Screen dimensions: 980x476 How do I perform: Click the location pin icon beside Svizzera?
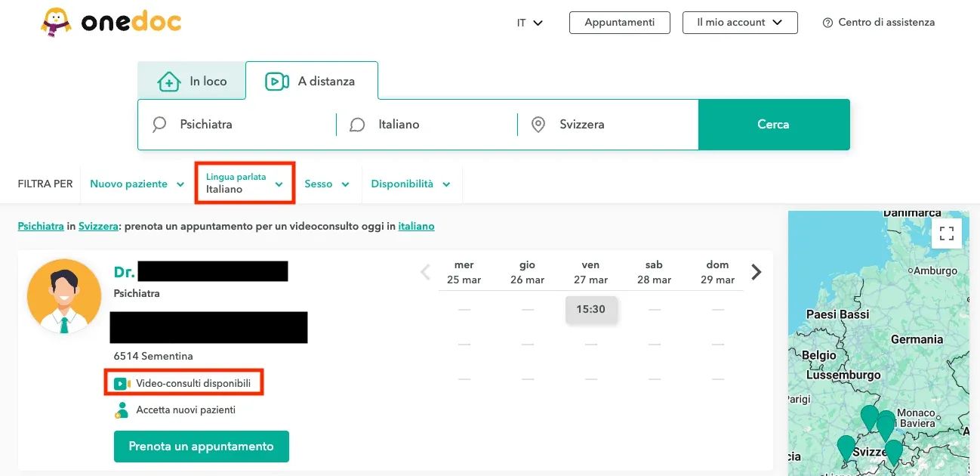(x=538, y=125)
